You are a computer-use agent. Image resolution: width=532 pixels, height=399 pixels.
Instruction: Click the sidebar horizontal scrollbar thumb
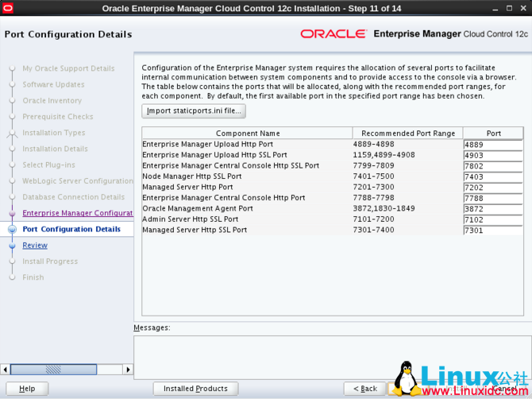[x=54, y=369]
